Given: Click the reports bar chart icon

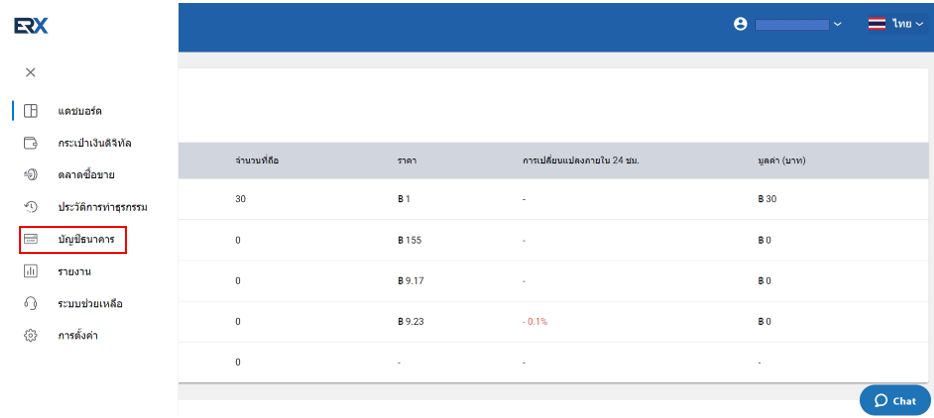Looking at the screenshot, I should coord(30,272).
